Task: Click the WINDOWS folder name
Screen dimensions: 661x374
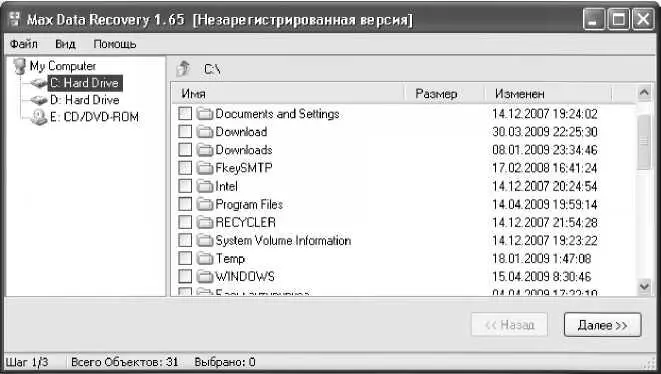Action: click(245, 277)
